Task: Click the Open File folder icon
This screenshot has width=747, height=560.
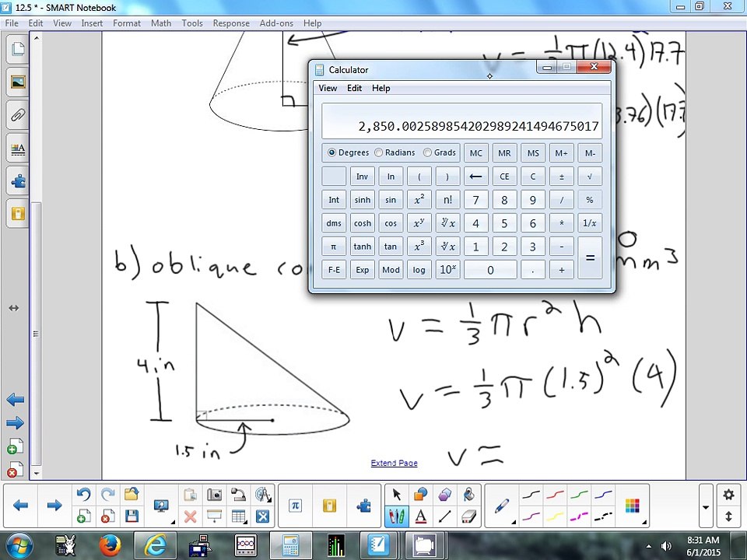Action: point(131,495)
